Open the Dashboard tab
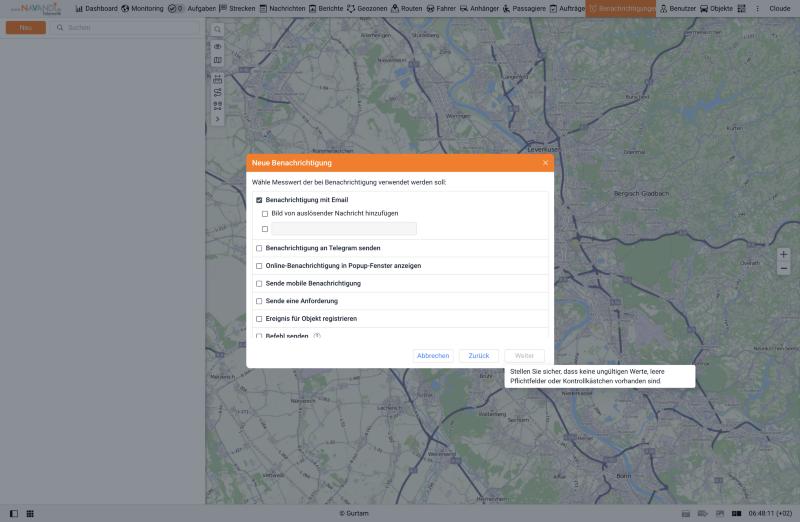800x522 pixels. (x=96, y=9)
